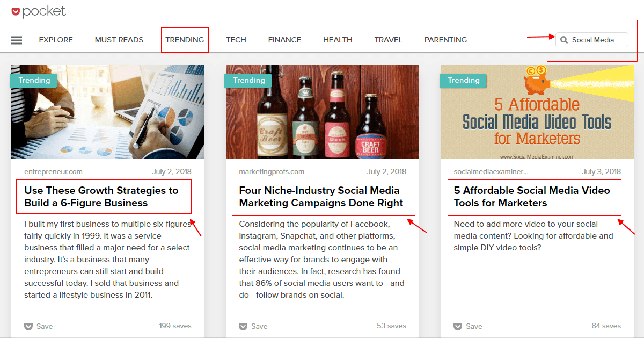Image resolution: width=644 pixels, height=338 pixels.
Task: Open the Tech tab
Action: pos(236,40)
